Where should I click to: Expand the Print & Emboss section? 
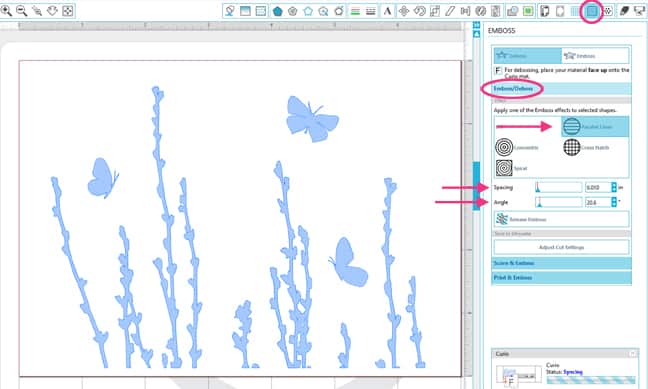point(562,278)
